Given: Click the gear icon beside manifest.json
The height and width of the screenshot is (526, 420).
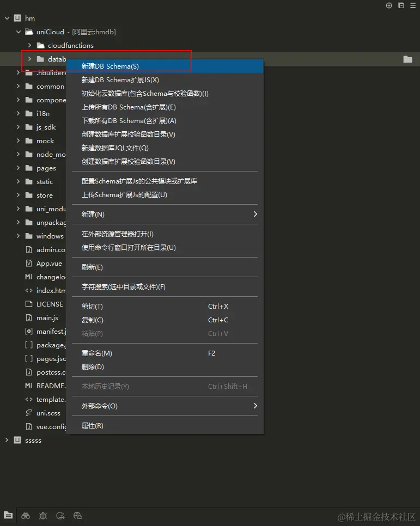Looking at the screenshot, I should click(29, 332).
